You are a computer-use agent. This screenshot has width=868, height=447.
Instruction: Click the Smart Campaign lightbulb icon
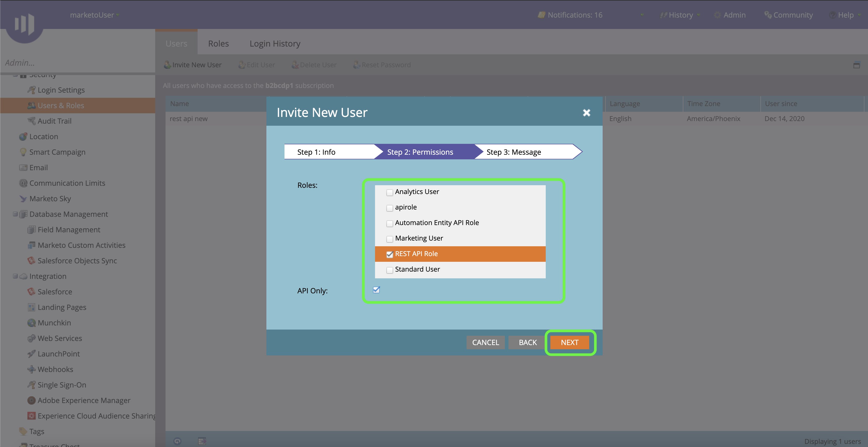[23, 152]
